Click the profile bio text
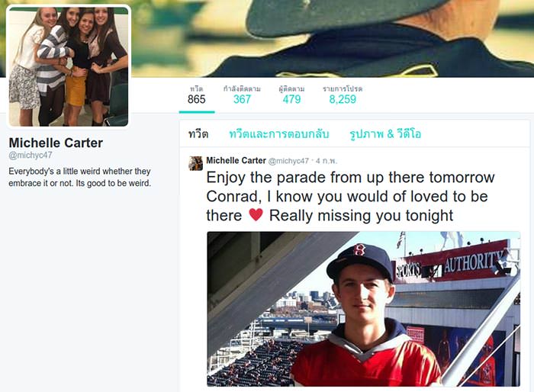 tap(79, 177)
